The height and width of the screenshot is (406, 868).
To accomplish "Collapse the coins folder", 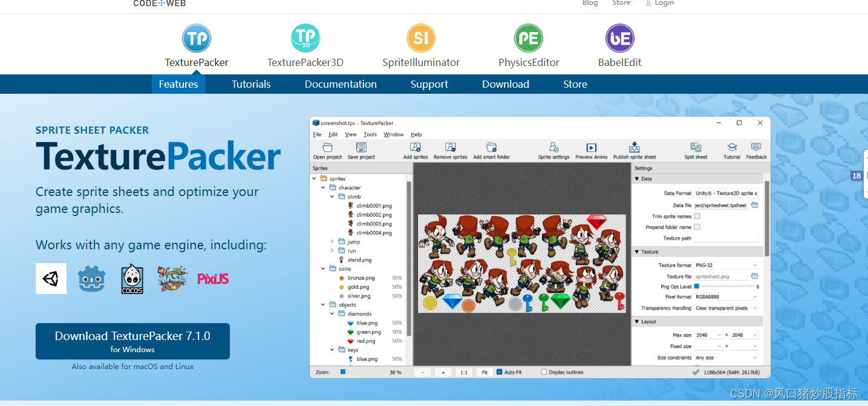I will click(323, 269).
